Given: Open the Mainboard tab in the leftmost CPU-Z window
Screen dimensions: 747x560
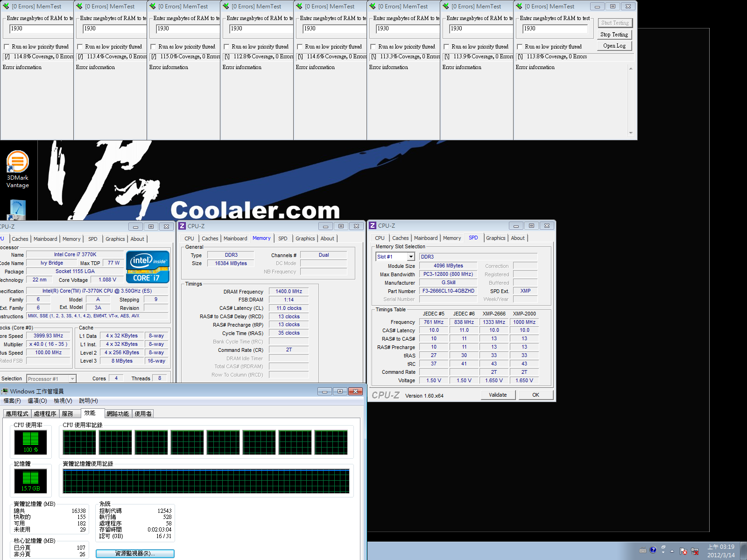Looking at the screenshot, I should pos(45,239).
